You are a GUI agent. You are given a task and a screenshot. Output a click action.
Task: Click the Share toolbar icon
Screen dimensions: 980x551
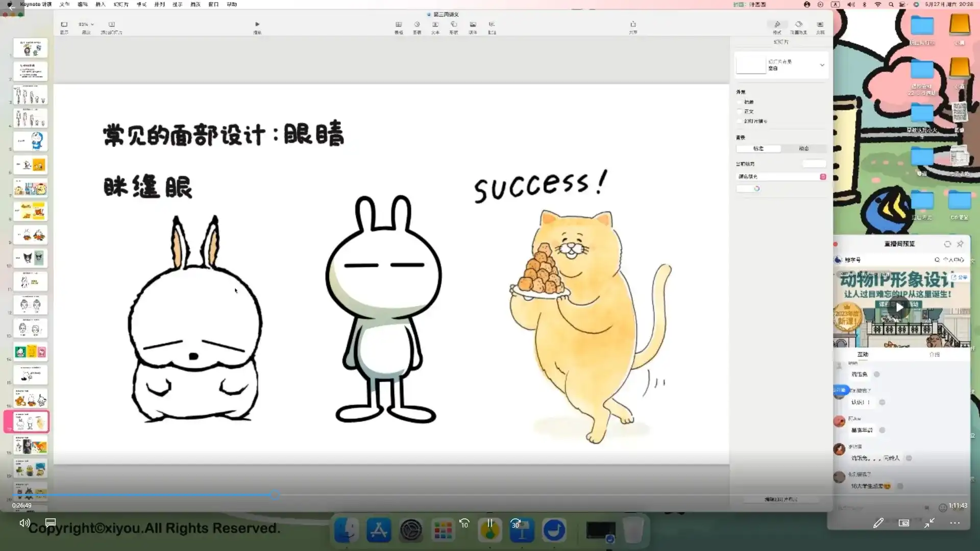click(x=633, y=24)
